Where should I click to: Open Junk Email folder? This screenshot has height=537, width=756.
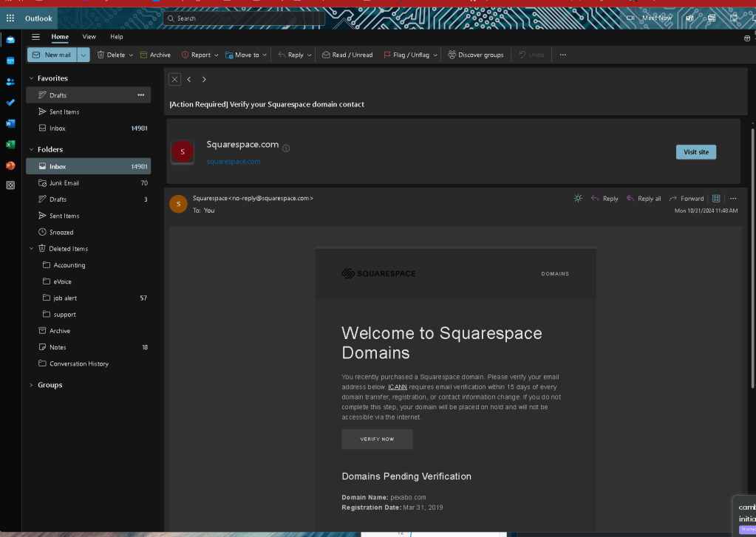[89, 182]
